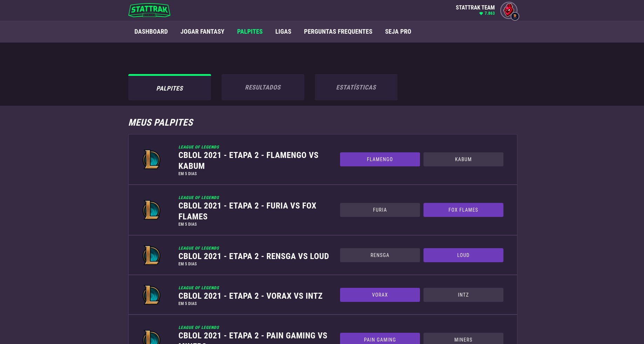Image resolution: width=644 pixels, height=344 pixels.
Task: Click Seja Pro in the navigation
Action: (x=398, y=32)
